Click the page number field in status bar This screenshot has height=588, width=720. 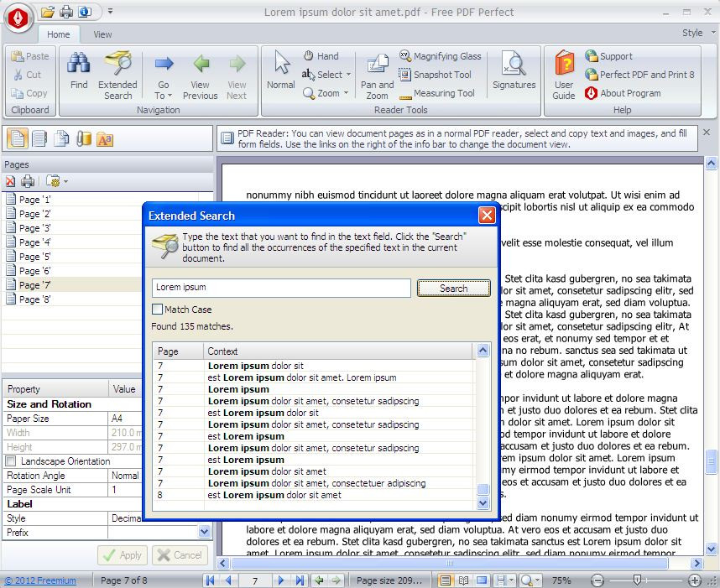255,581
